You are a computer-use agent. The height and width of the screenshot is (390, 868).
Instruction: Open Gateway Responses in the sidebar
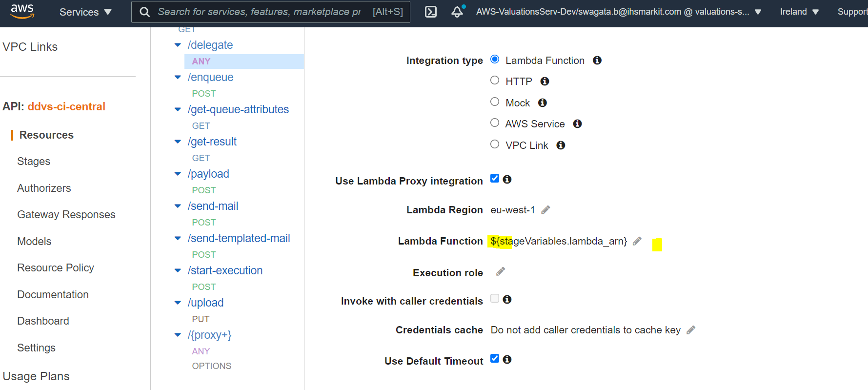tap(66, 215)
